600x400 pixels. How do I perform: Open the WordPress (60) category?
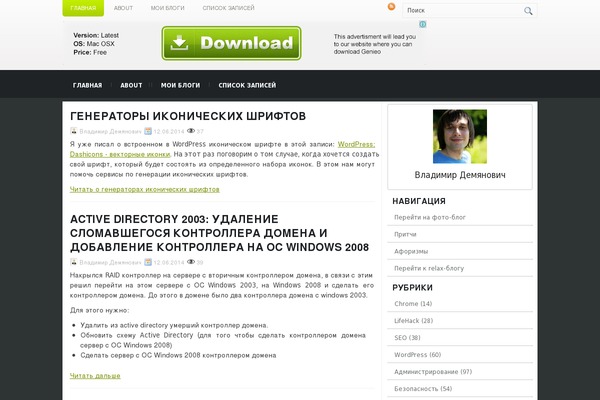pyautogui.click(x=417, y=355)
